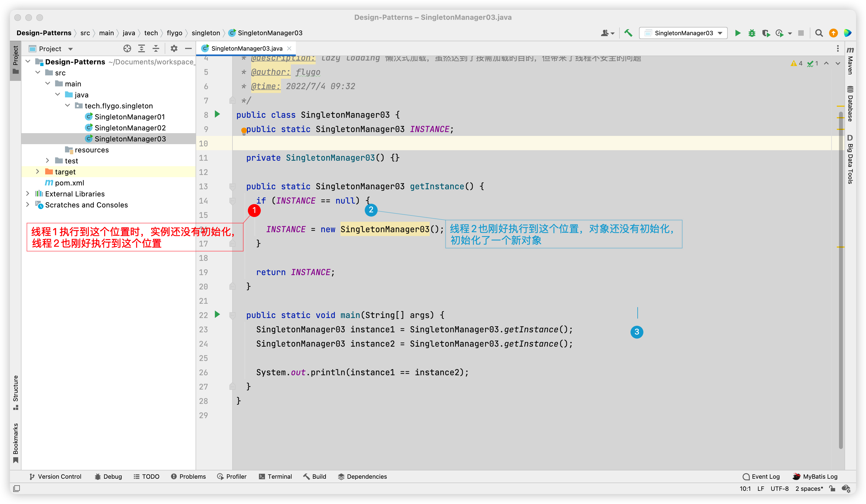Screen dimensions: 866x504
Task: Start the Debug bug icon in toolbar
Action: point(752,33)
